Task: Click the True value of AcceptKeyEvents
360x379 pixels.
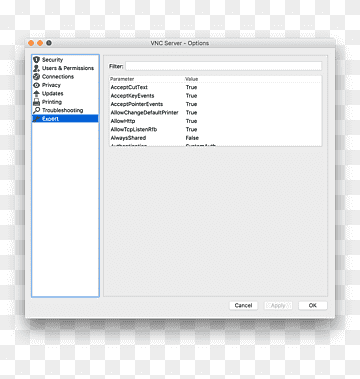Action: 192,96
